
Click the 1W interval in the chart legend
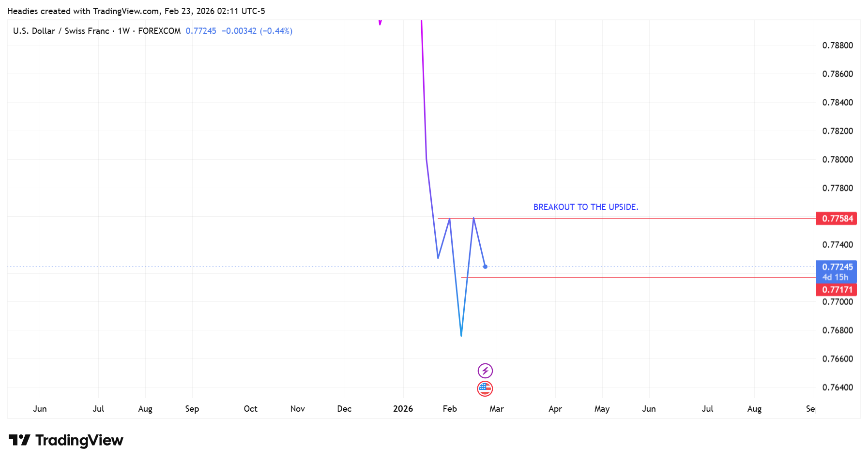124,31
